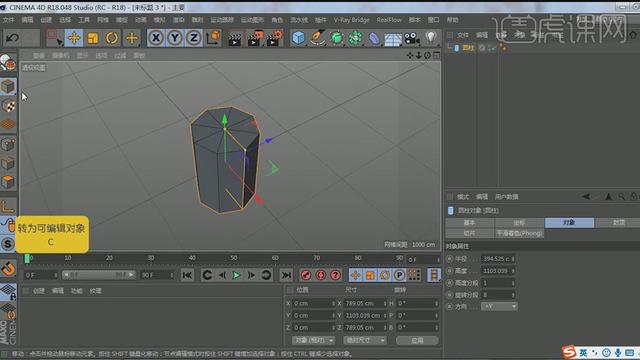Enable the Axis mode L-shaped icon
Viewport: 640px width, 360px height.
click(x=8, y=206)
